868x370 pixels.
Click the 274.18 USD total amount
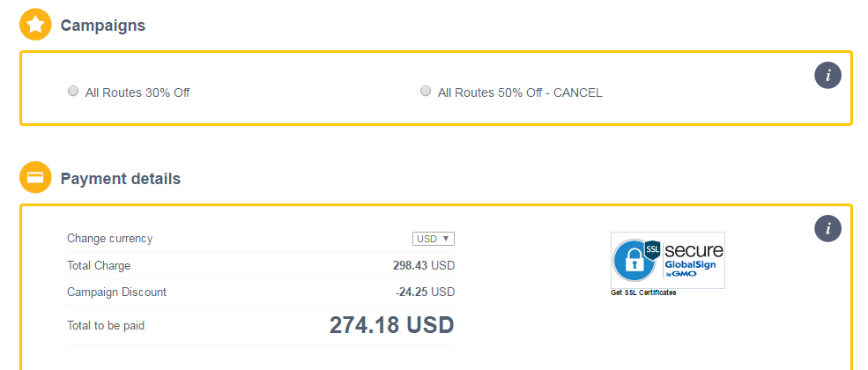pos(391,325)
